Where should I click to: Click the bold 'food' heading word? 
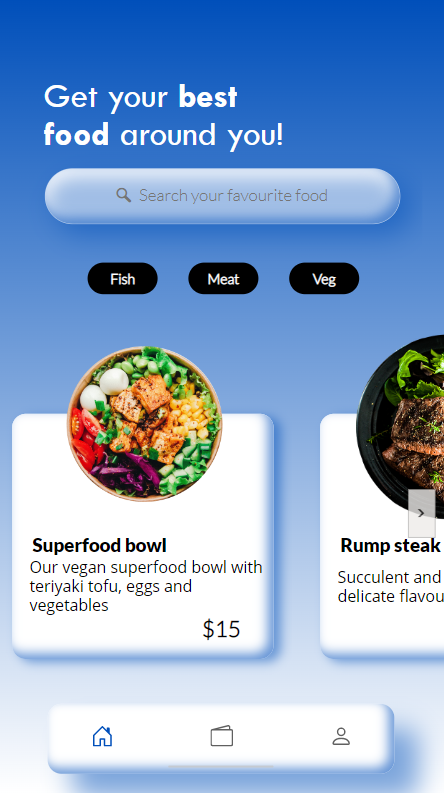(x=76, y=135)
